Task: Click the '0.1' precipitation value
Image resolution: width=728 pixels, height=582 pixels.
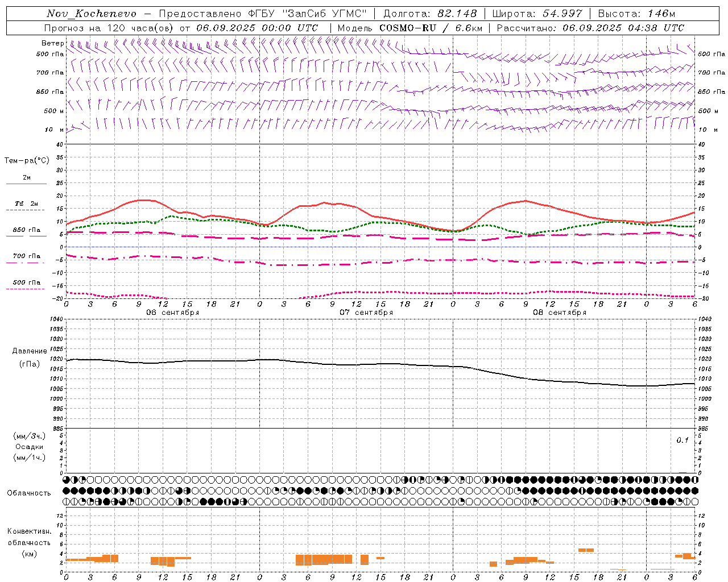Action: point(682,440)
